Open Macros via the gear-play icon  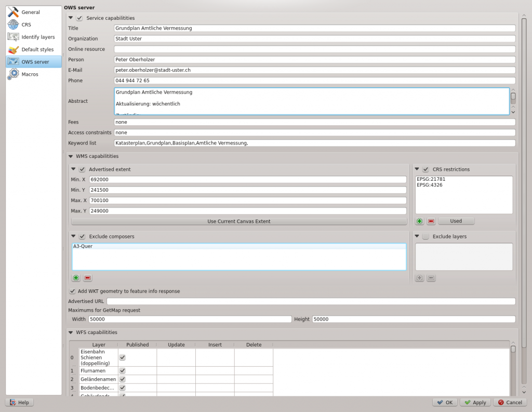point(13,74)
